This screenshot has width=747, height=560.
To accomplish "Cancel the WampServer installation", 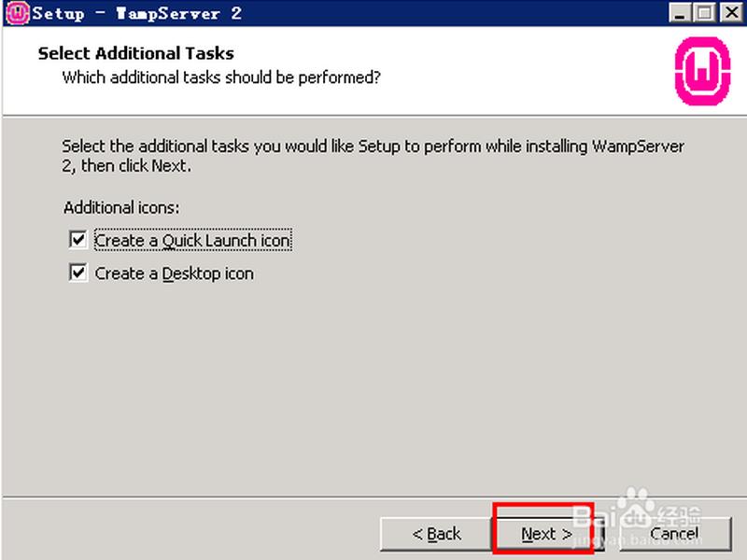I will pos(675,534).
